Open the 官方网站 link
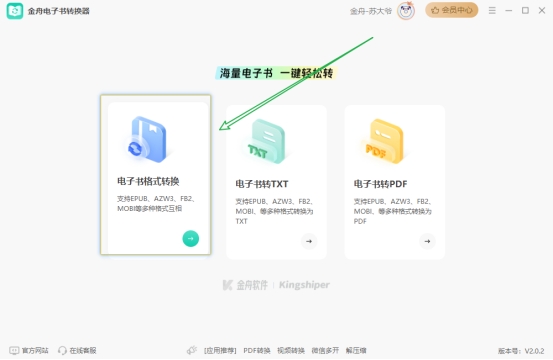The width and height of the screenshot is (553, 360). click(x=35, y=350)
